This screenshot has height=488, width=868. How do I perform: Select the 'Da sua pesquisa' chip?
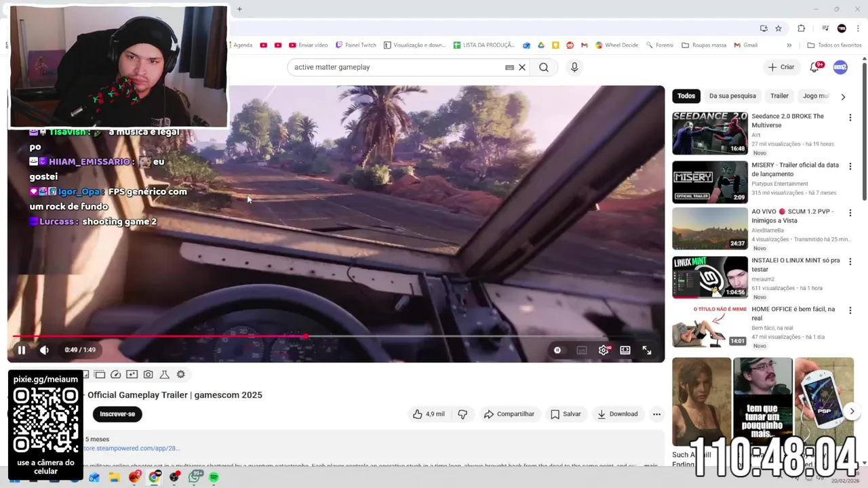point(732,96)
